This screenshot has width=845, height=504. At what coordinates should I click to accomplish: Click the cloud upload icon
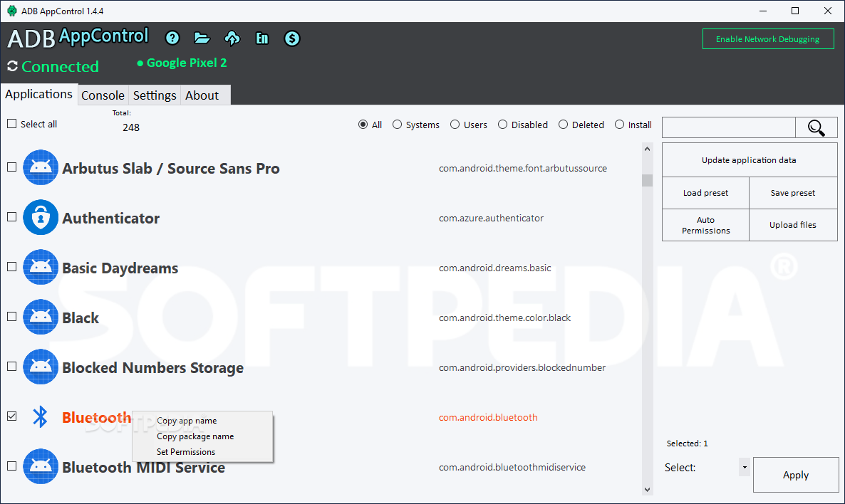[232, 38]
